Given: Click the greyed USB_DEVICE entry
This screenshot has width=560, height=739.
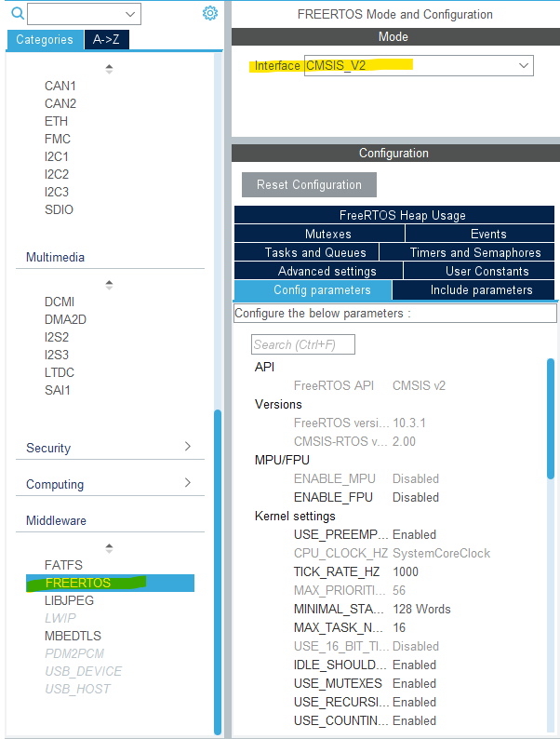Looking at the screenshot, I should (84, 671).
